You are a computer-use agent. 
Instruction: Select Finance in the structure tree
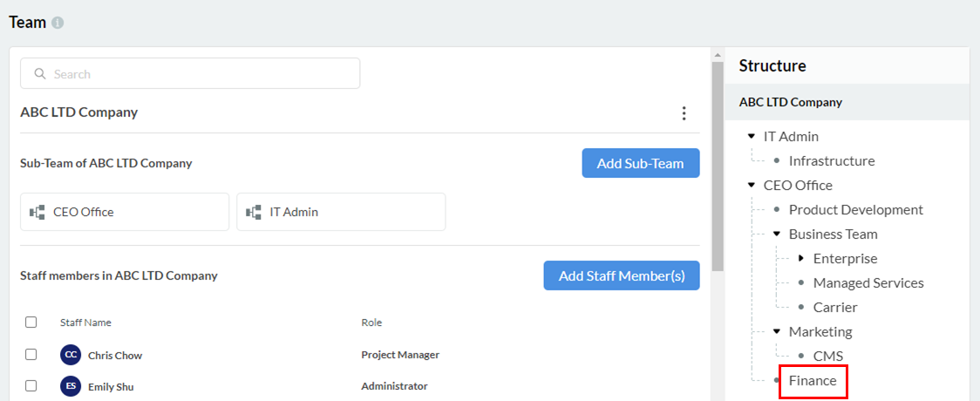point(812,381)
